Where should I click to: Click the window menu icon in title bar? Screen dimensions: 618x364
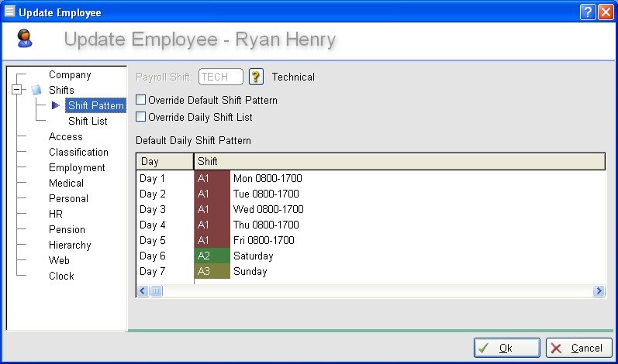(10, 12)
